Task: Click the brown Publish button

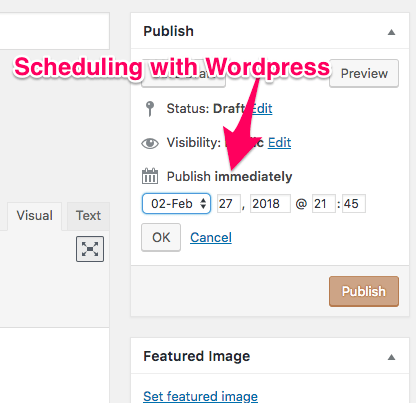Action: click(x=364, y=291)
